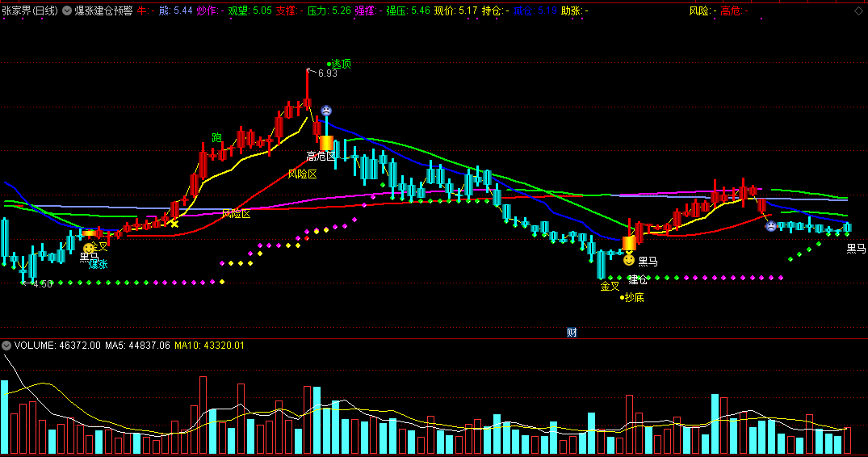Click the yellow signal block above 建仓 smiley
The image size is (868, 457).
(x=630, y=244)
